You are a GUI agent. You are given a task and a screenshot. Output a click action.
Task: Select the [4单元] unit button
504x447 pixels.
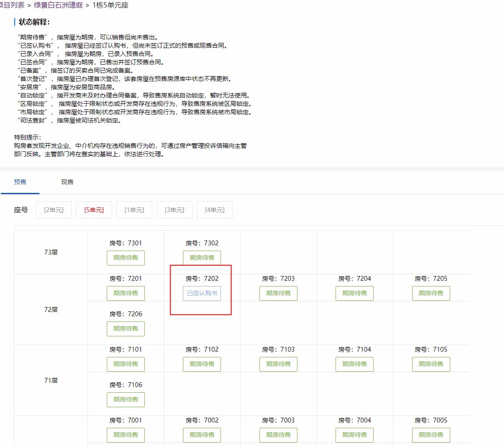[214, 210]
